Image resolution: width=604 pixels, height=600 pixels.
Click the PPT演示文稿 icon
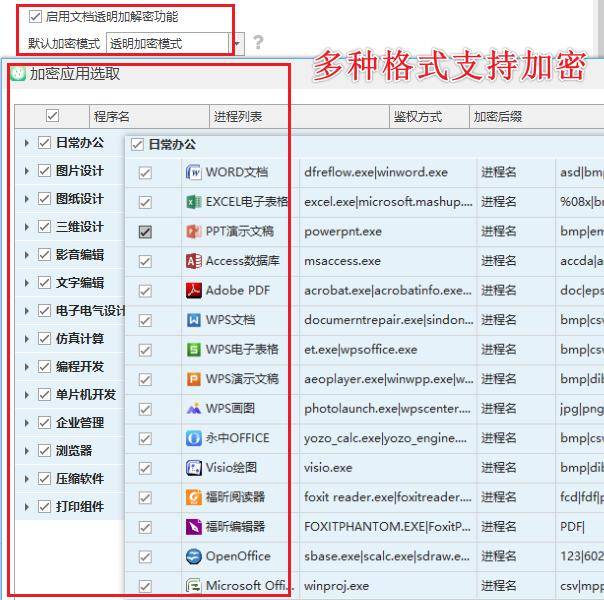pyautogui.click(x=193, y=231)
